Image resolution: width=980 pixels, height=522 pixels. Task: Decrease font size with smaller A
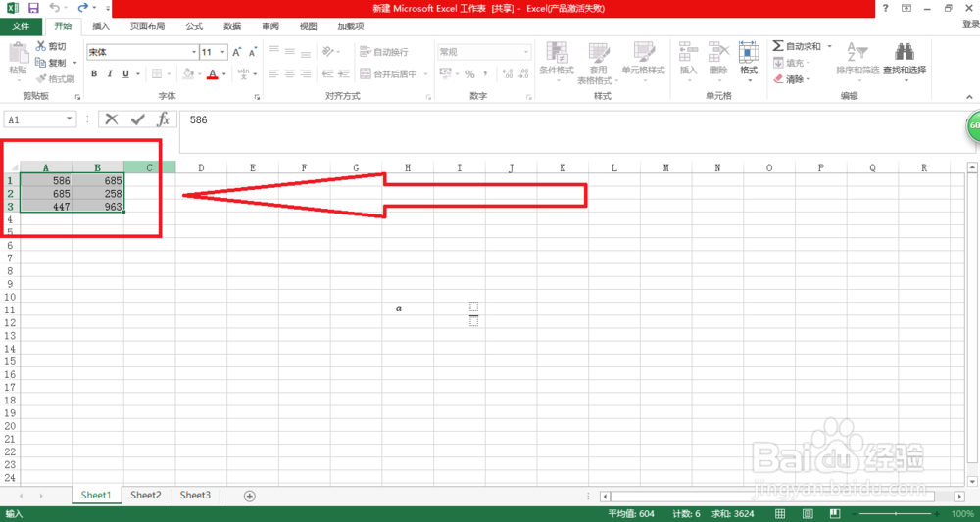tap(253, 53)
